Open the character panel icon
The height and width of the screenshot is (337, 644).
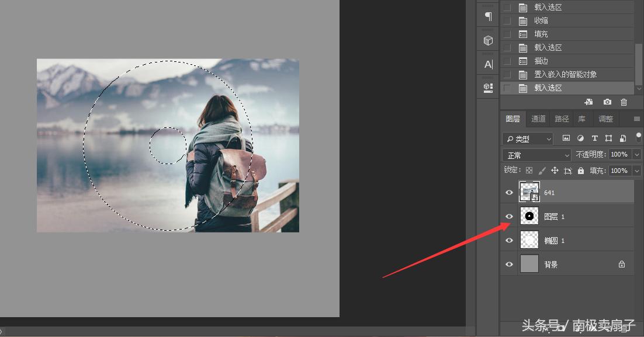pos(488,64)
